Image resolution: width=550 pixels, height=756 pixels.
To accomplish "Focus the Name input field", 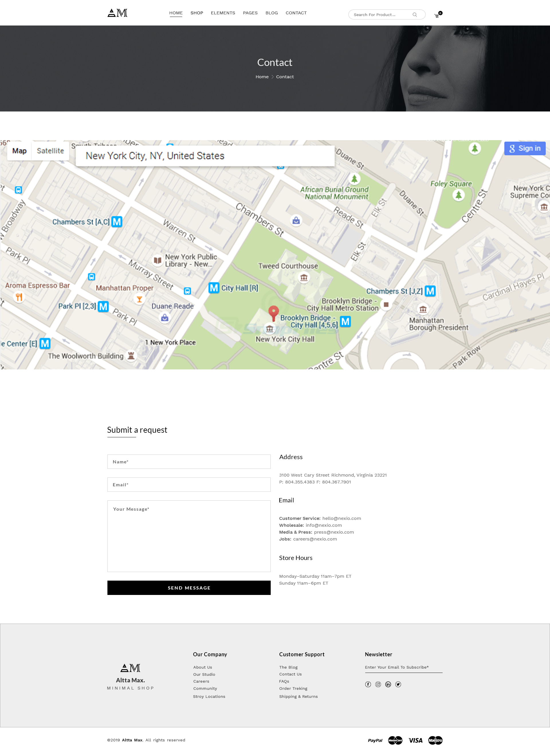I will tap(188, 462).
